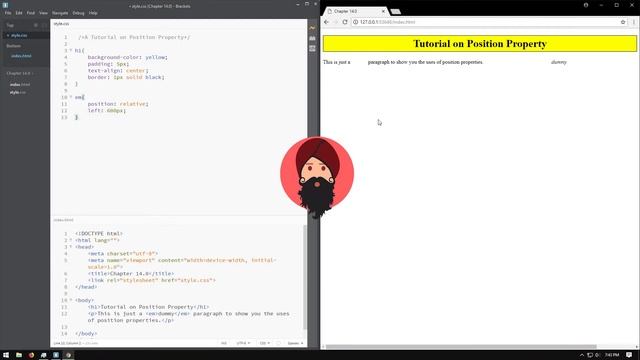Click Chrome profile icon in title bar
640x360 pixels.
tap(586, 5)
